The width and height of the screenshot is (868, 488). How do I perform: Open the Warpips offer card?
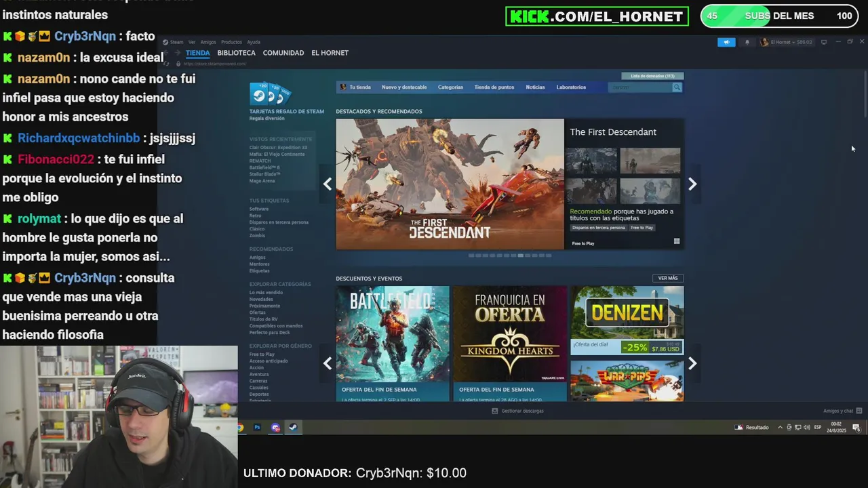click(x=627, y=381)
